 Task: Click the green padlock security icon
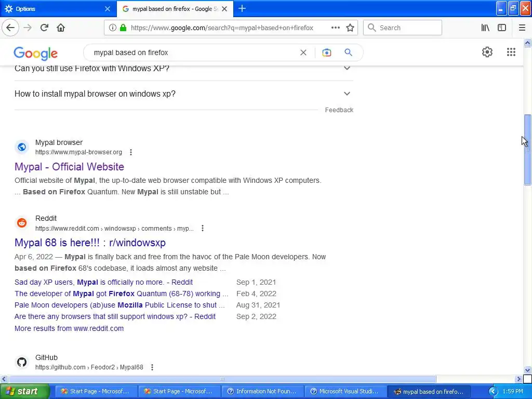123,28
